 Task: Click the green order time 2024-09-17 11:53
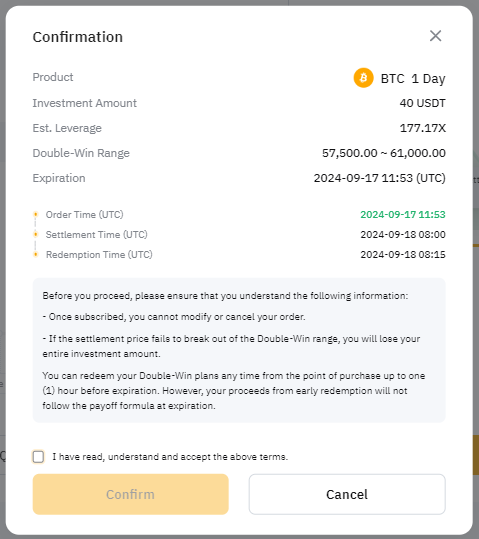pos(403,214)
